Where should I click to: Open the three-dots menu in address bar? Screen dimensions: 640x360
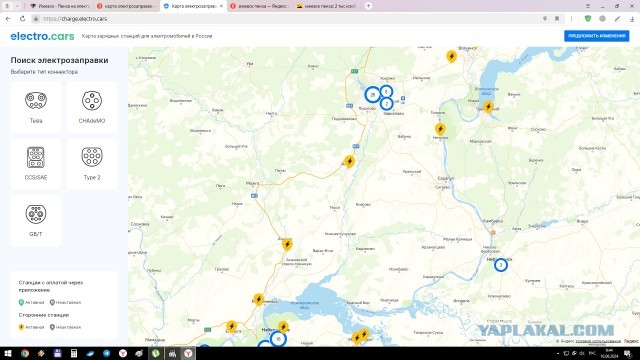pyautogui.click(x=571, y=19)
